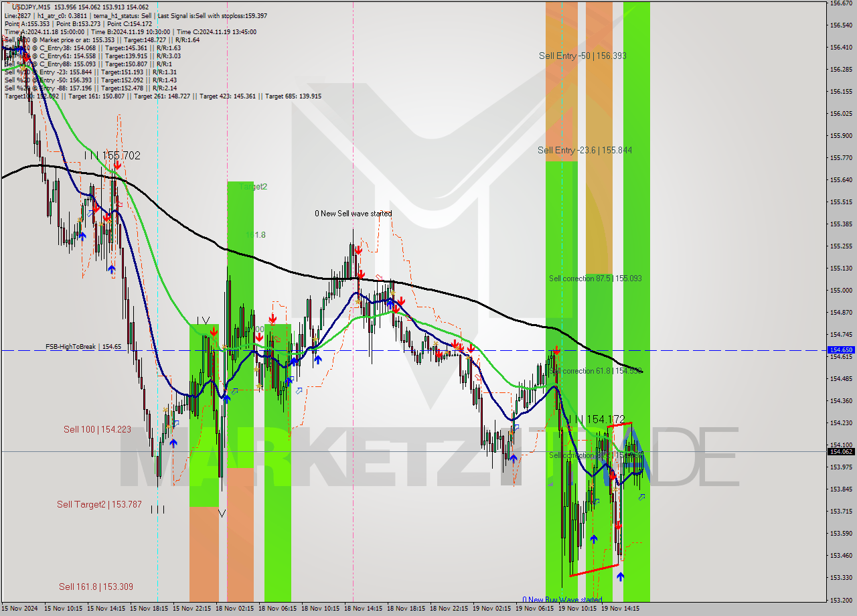Click the '15 Nov 22:15' time axis label
The image size is (857, 616).
pyautogui.click(x=192, y=609)
